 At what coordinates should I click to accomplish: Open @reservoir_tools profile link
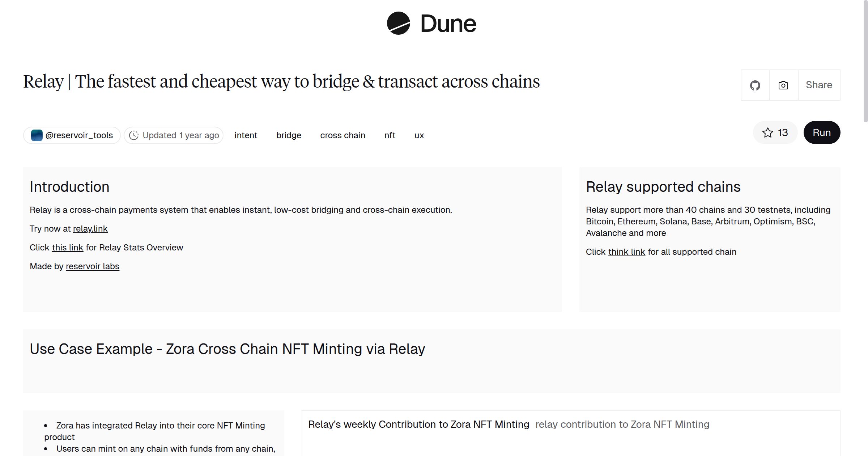click(x=79, y=135)
